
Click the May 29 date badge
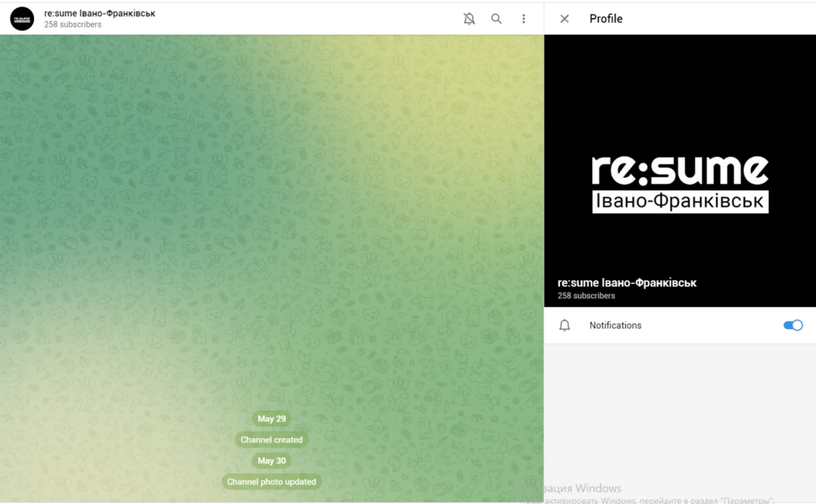click(271, 419)
